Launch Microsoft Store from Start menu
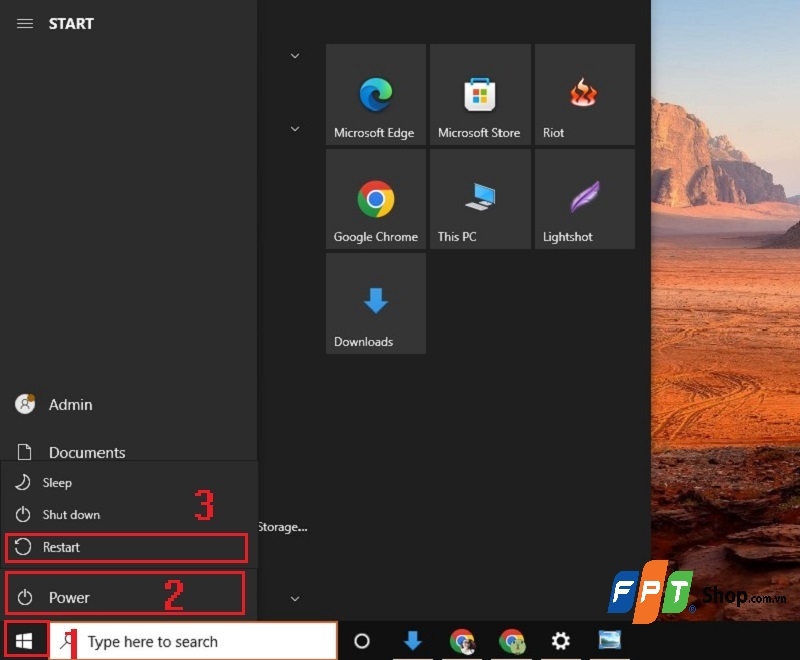 pyautogui.click(x=480, y=95)
